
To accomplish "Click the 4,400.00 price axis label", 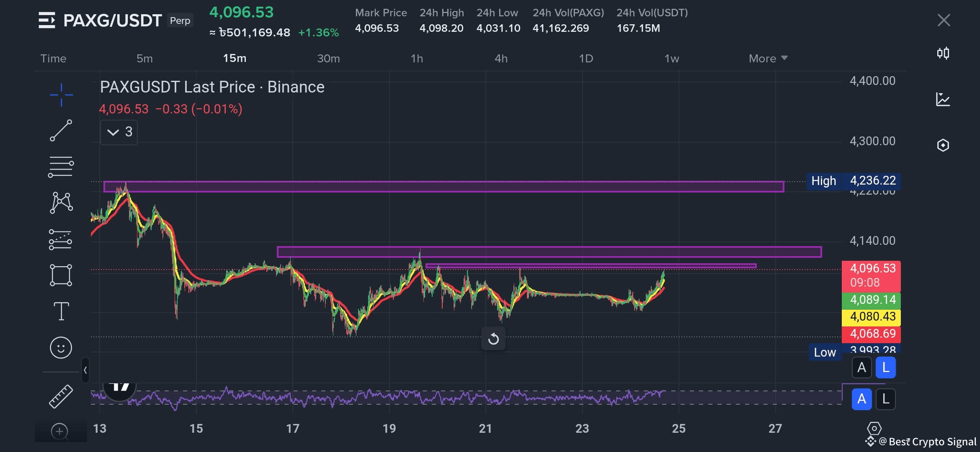I will click(872, 81).
